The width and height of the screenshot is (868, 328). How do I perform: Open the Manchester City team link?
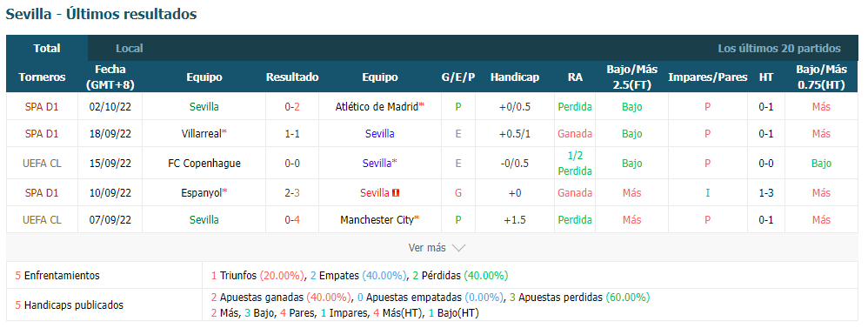377,219
